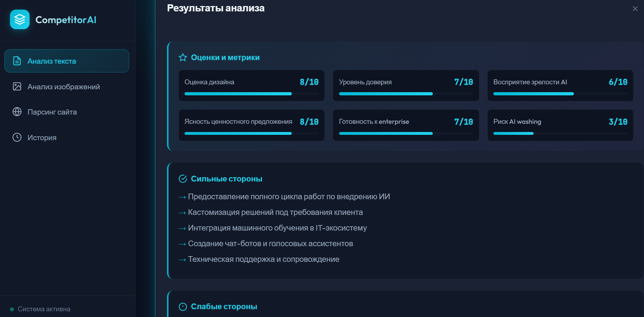Expand the Слабые стороны section

tap(224, 306)
